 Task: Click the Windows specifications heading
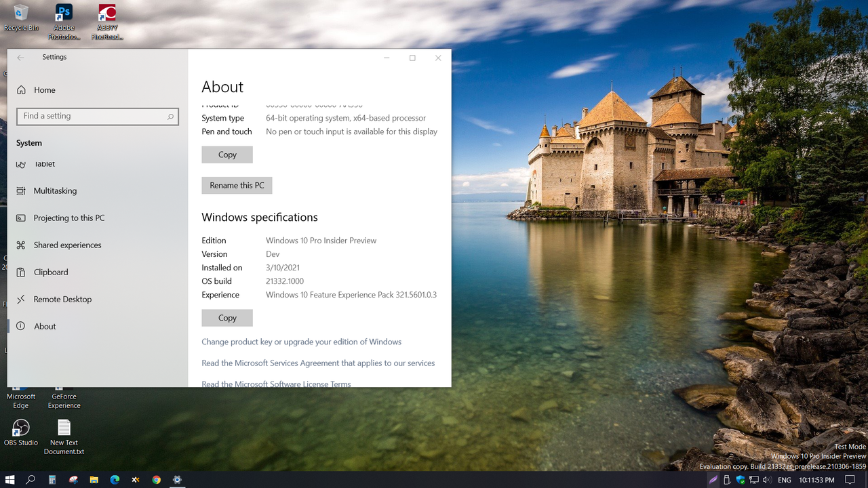pos(260,218)
